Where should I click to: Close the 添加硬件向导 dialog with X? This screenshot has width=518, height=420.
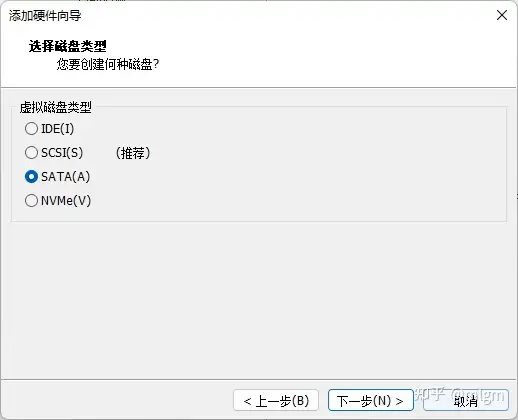click(502, 15)
